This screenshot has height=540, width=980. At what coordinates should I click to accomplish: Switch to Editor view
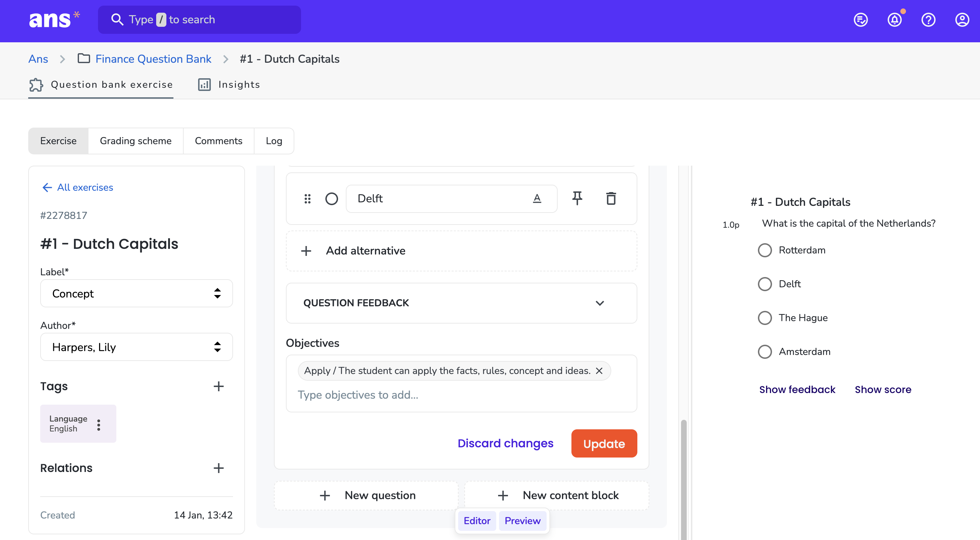pos(477,521)
